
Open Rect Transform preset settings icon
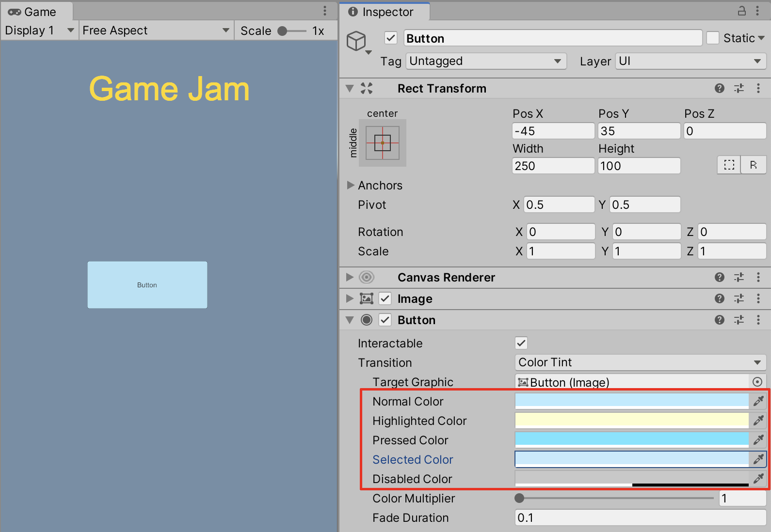pyautogui.click(x=739, y=88)
